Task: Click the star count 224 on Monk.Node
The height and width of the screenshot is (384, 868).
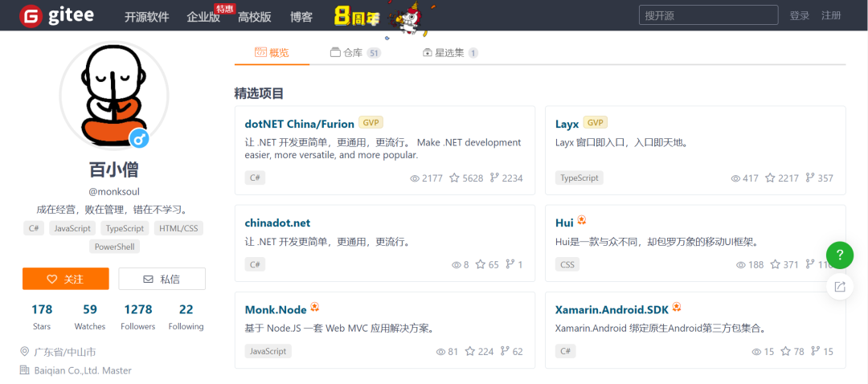Action: pyautogui.click(x=479, y=351)
